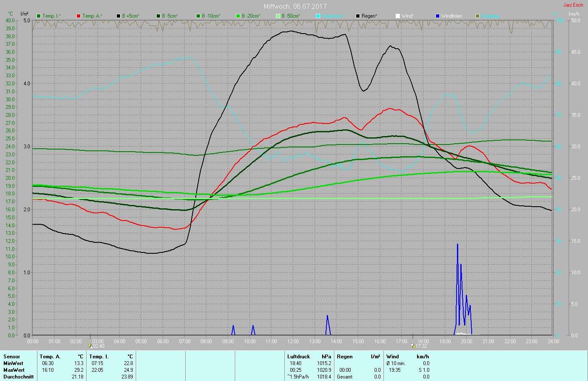Click the Temp. I. legend color square
588x381 pixels.
coord(39,16)
